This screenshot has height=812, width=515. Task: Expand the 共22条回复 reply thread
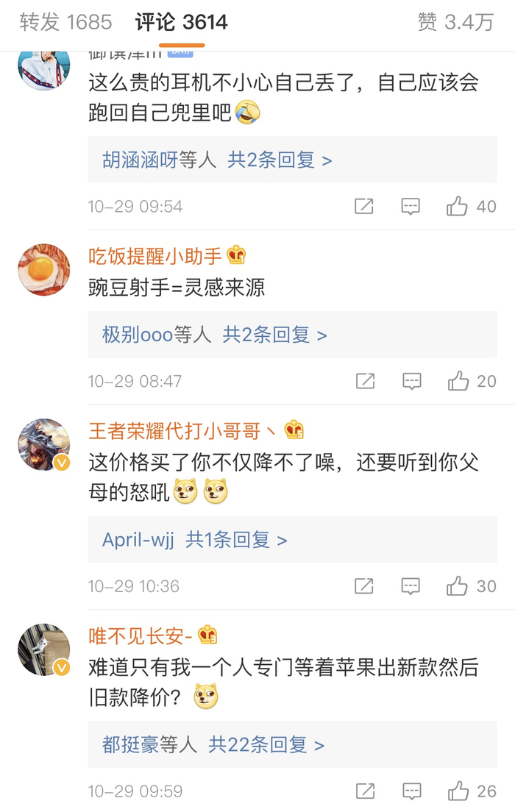[x=266, y=745]
